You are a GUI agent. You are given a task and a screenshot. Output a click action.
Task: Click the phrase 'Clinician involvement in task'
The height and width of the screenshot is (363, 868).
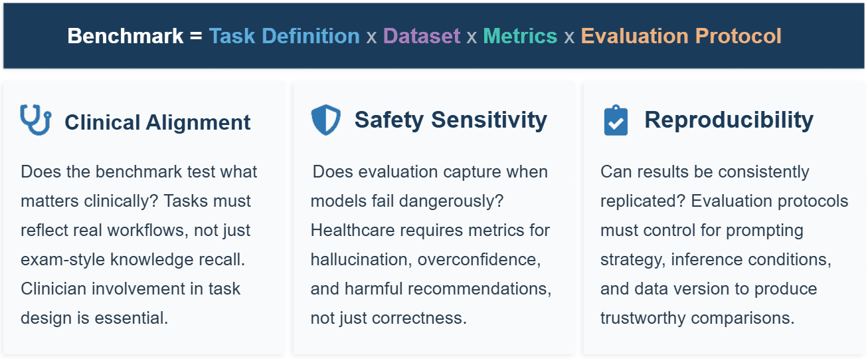[130, 289]
